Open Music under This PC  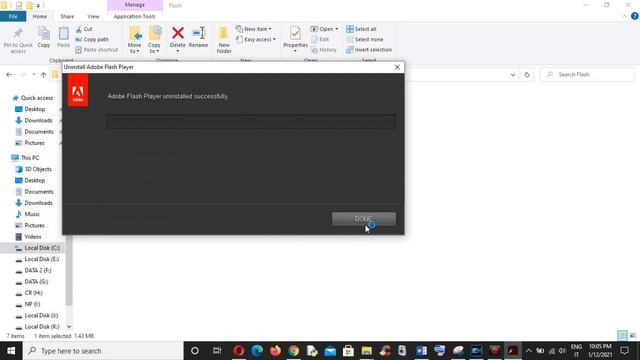tap(28, 214)
